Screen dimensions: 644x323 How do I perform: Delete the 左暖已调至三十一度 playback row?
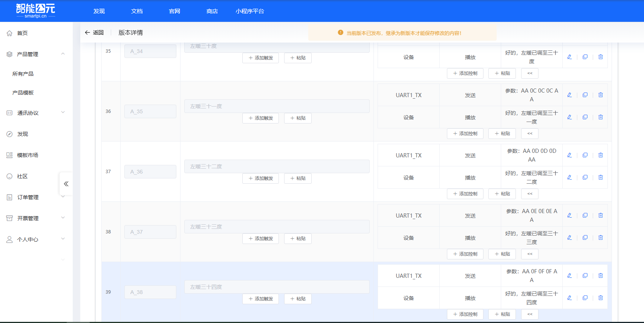click(601, 117)
